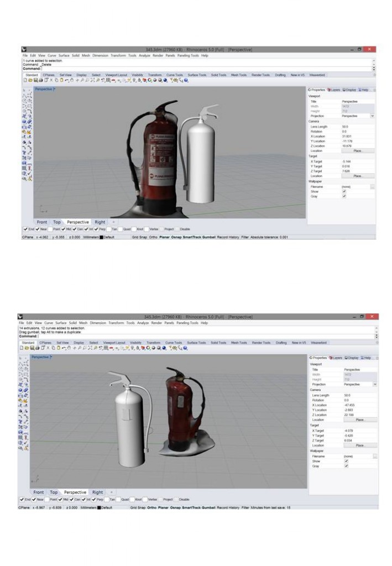Toggle Near osnap checkbox in upper window

(38, 229)
